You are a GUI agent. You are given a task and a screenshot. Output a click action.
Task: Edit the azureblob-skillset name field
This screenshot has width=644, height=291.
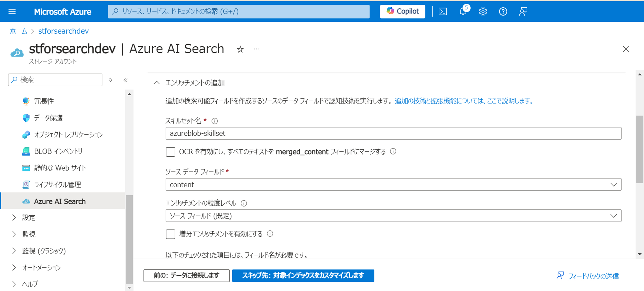point(393,133)
